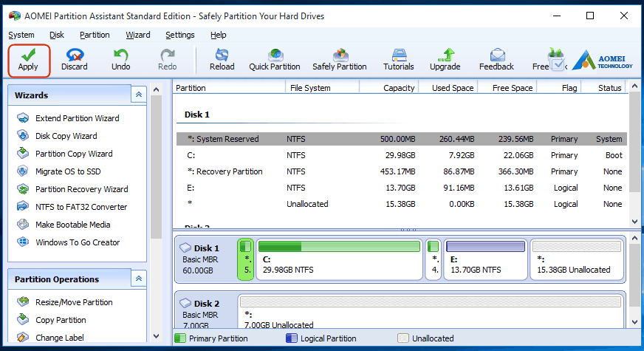644x351 pixels.
Task: Click left sidebar scrollbar down arrow
Action: coord(156,336)
